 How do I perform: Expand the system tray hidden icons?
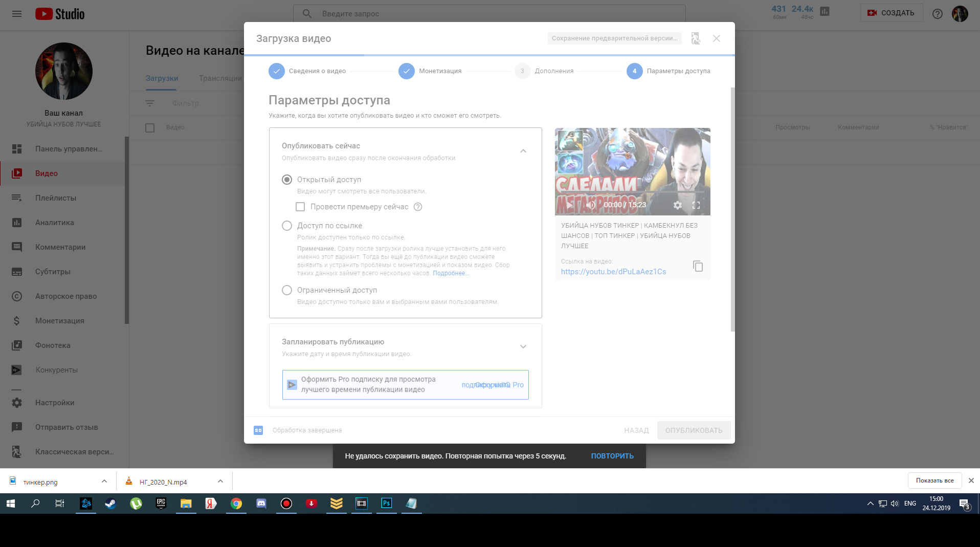tap(870, 504)
